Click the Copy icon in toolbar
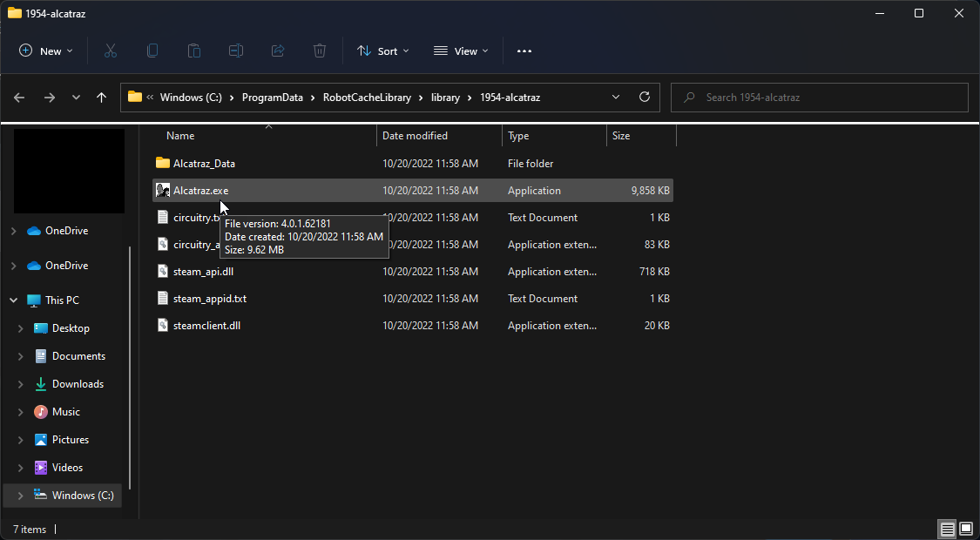 152,51
